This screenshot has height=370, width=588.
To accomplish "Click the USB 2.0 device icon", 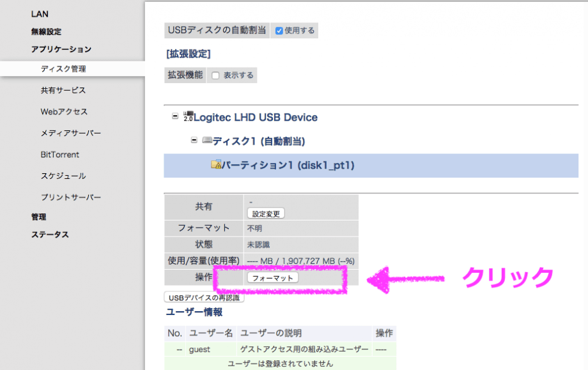I will pos(189,116).
